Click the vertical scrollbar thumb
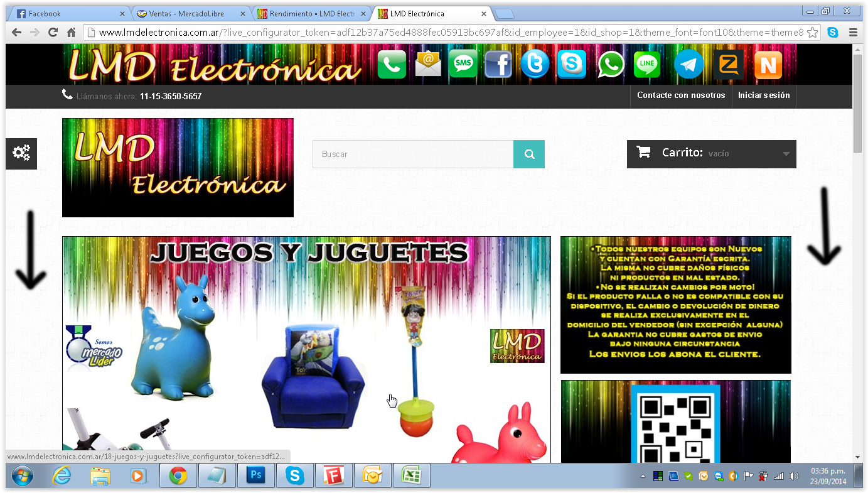The height and width of the screenshot is (493, 868). pyautogui.click(x=858, y=103)
